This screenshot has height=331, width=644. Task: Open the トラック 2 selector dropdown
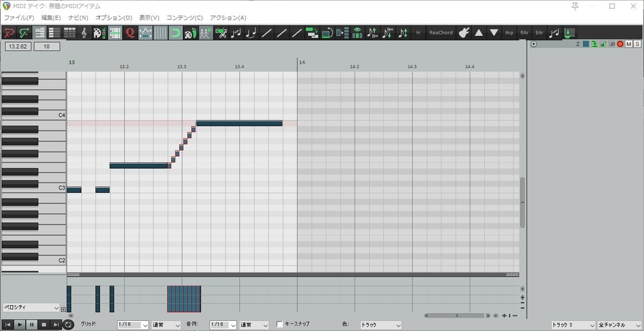573,325
